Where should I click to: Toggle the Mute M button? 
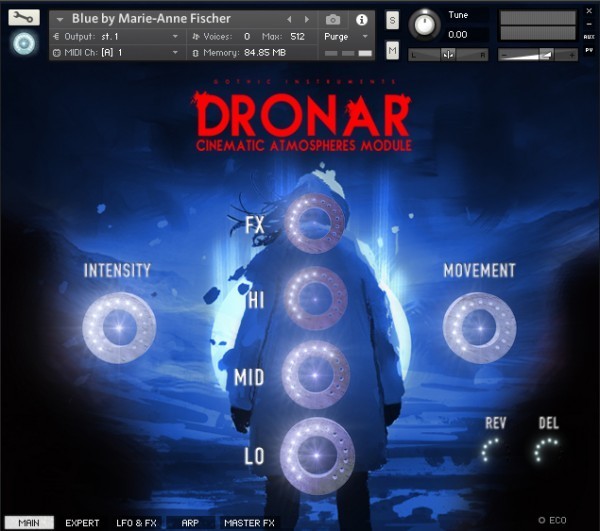tap(392, 50)
